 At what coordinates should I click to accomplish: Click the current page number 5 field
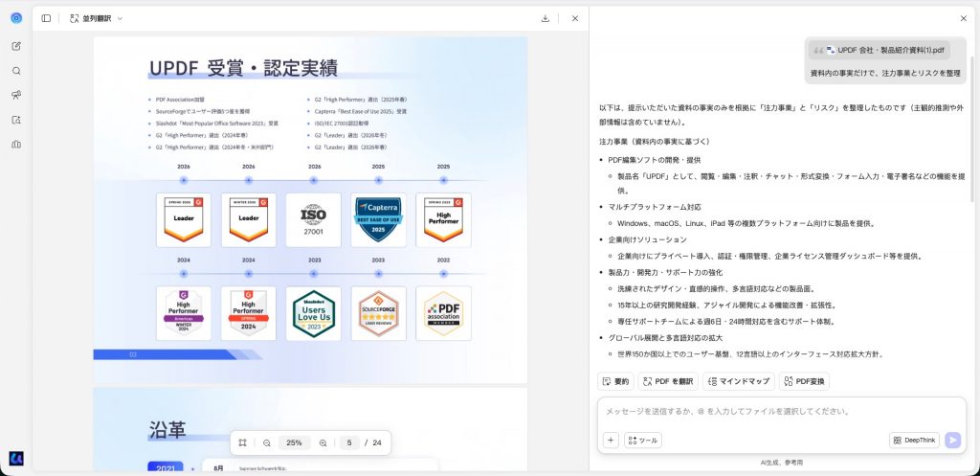pyautogui.click(x=349, y=442)
